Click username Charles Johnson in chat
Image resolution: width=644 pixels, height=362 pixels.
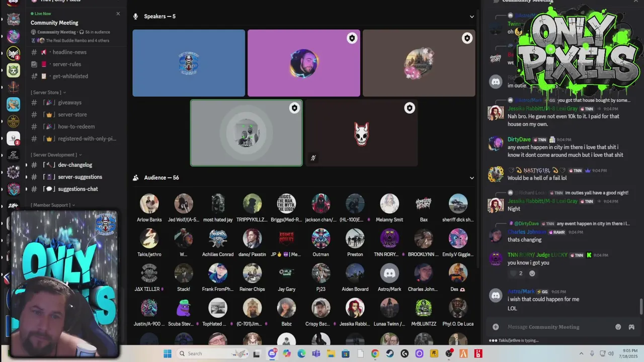(x=527, y=232)
